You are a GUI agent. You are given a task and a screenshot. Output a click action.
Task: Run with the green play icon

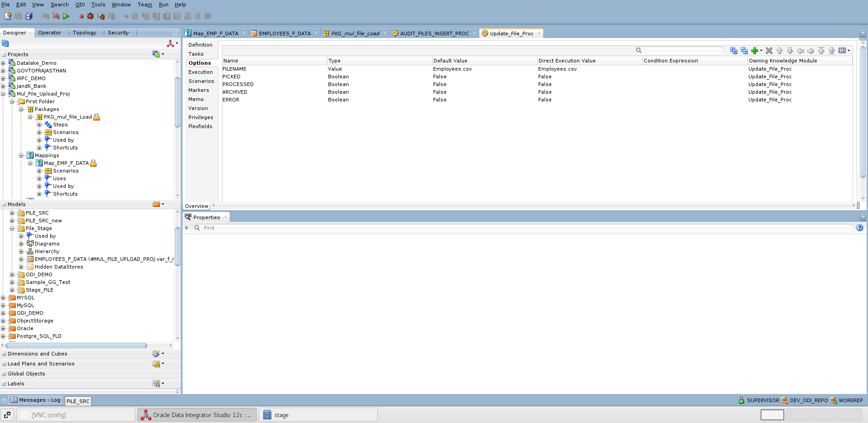(x=66, y=16)
